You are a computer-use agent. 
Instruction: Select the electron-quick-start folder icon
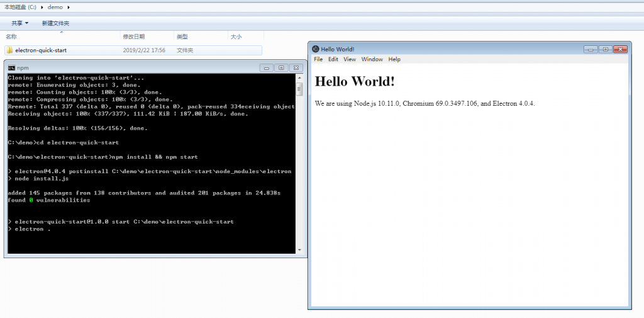pyautogui.click(x=9, y=50)
